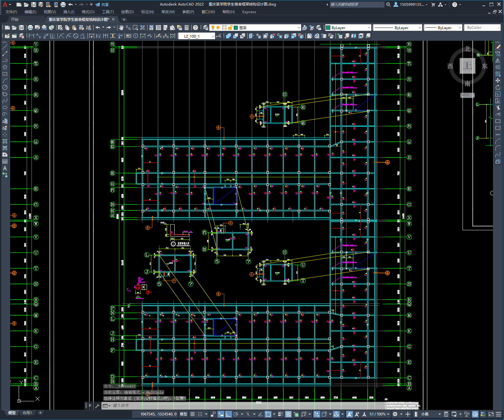Click the customization menu icon in status bar

pyautogui.click(x=499, y=414)
